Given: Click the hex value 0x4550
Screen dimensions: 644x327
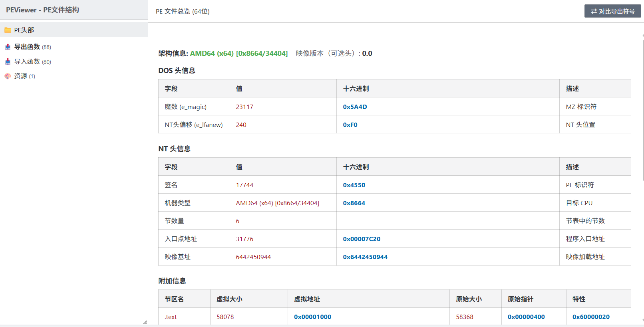Looking at the screenshot, I should tap(354, 185).
